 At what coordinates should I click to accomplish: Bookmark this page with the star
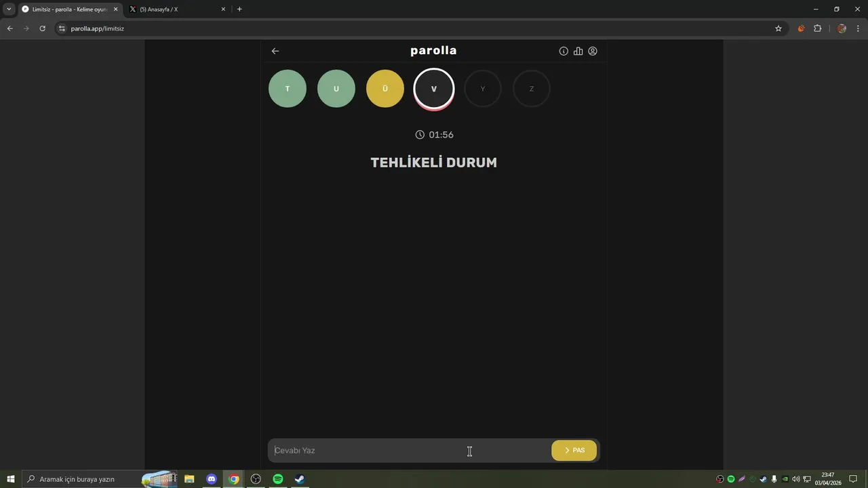(x=778, y=28)
